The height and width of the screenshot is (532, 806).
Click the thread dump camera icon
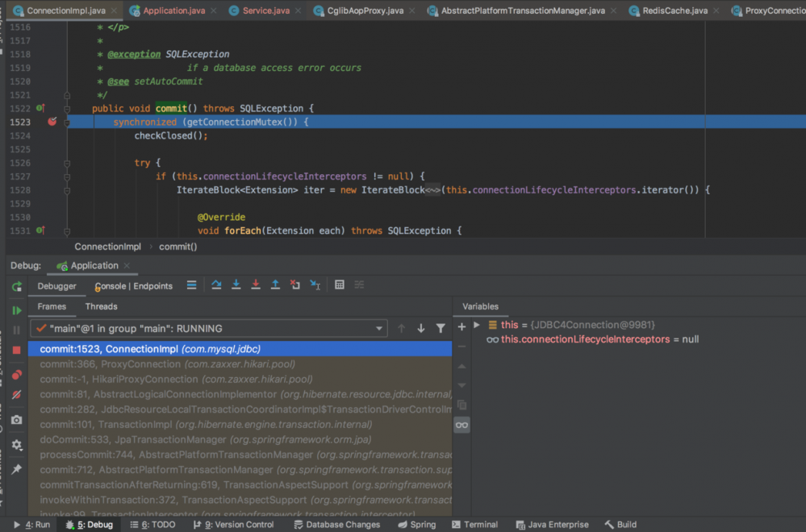17,420
